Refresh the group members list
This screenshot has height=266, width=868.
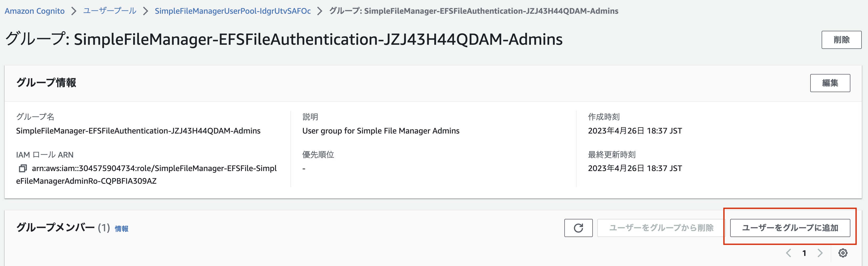(x=578, y=228)
